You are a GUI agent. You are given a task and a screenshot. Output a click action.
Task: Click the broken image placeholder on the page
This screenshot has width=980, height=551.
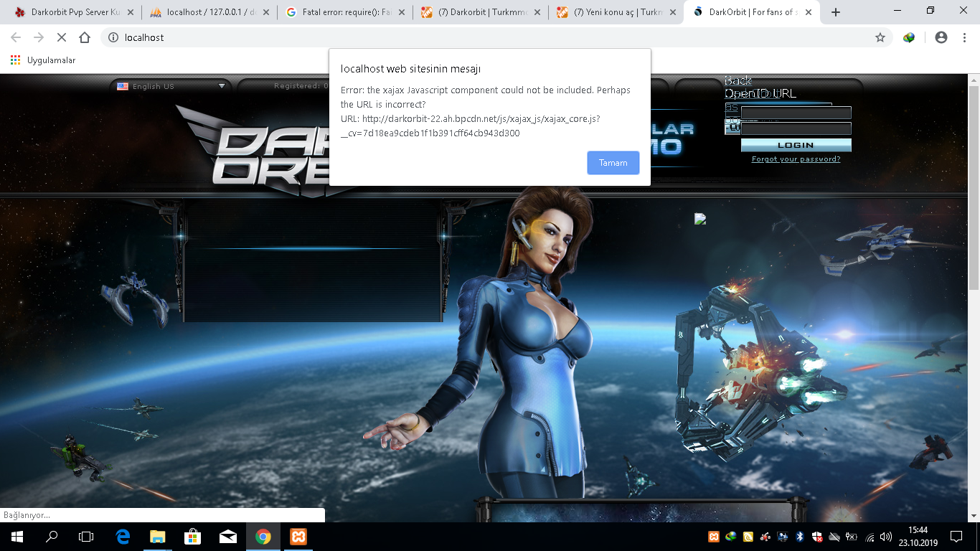700,220
